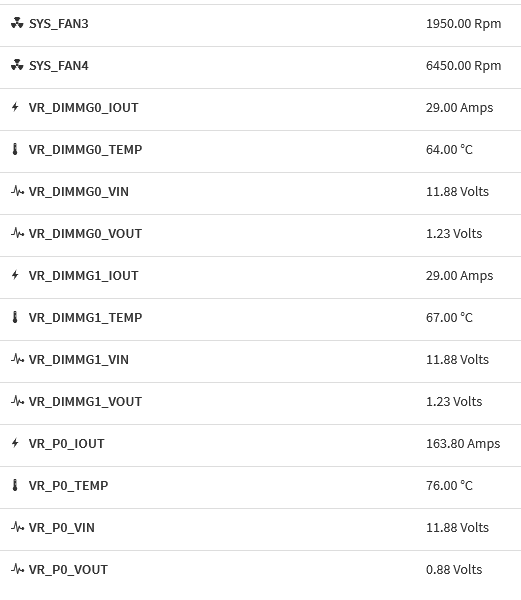This screenshot has width=521, height=600.
Task: Click the 0.88 Volts reading
Action: (454, 569)
